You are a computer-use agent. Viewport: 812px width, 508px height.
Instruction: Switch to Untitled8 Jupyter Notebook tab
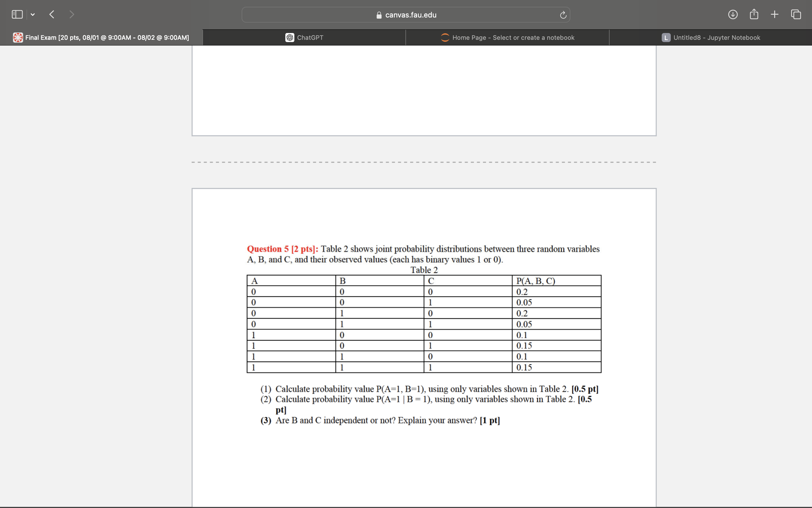point(711,38)
